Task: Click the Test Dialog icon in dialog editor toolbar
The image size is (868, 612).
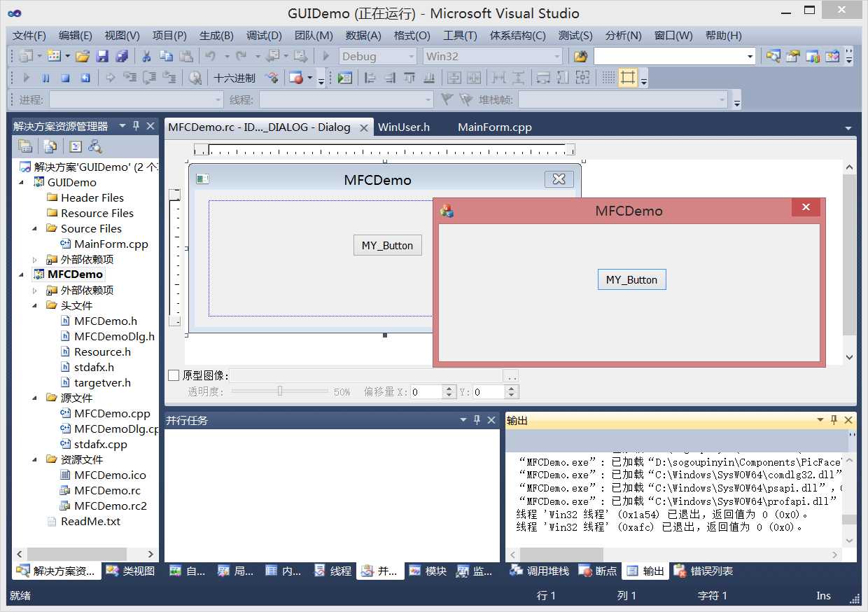Action: 345,78
